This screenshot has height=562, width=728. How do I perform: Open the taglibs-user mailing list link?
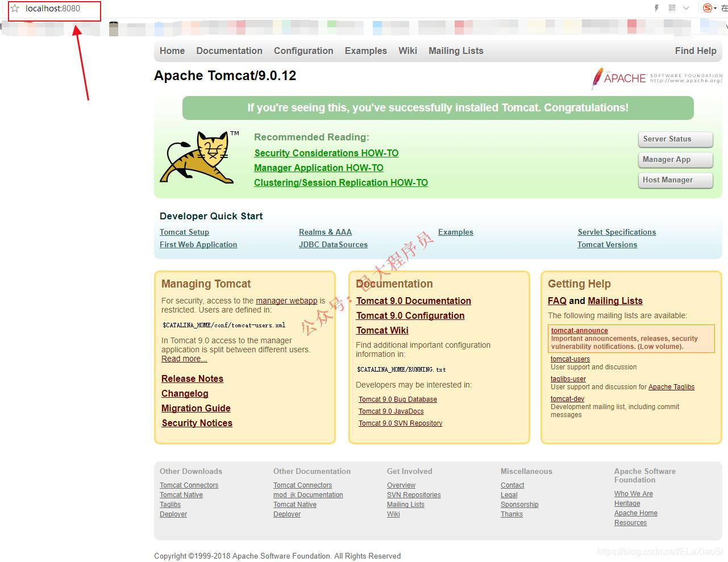point(568,379)
